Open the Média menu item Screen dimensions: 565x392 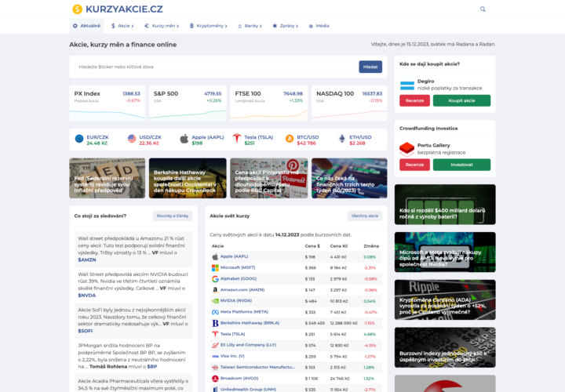319,26
